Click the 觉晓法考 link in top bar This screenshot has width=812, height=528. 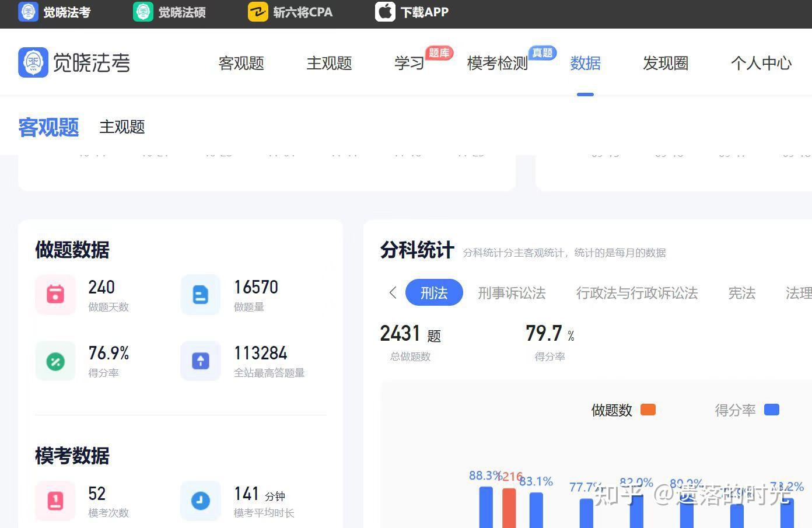(66, 12)
